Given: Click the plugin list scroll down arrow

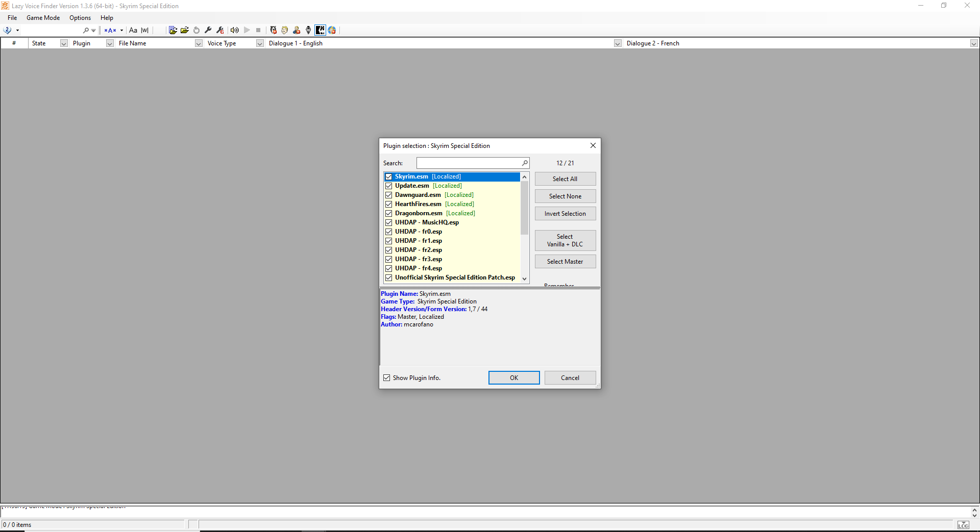Looking at the screenshot, I should point(524,279).
